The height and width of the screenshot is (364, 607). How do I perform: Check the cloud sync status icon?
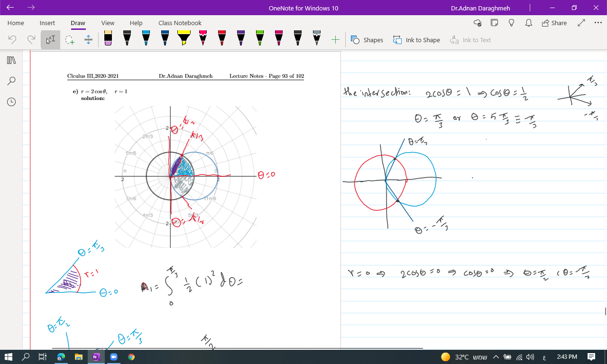pyautogui.click(x=478, y=23)
